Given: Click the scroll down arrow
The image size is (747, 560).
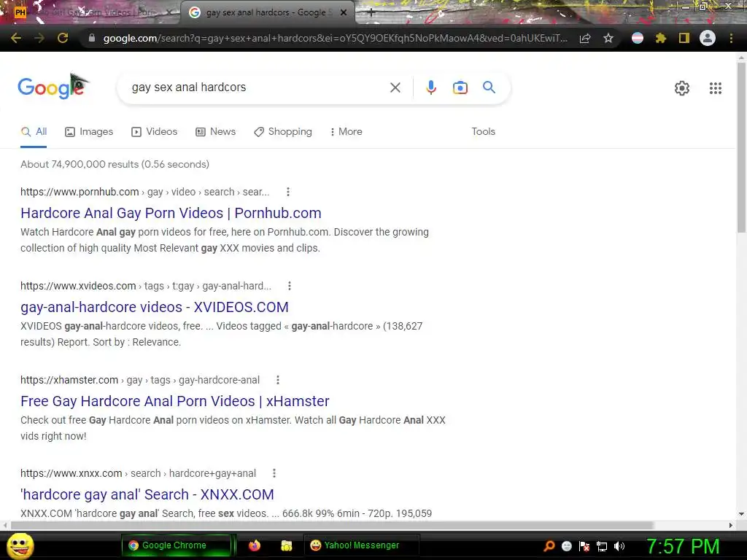Looking at the screenshot, I should coord(741,514).
